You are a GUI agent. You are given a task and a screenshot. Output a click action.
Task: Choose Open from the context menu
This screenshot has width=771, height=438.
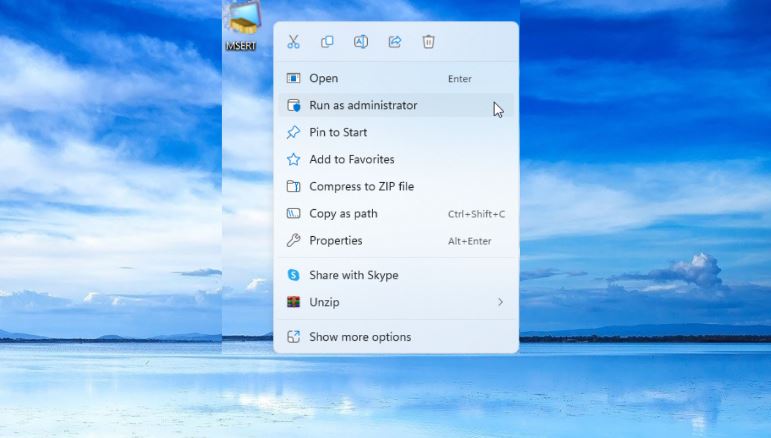click(396, 78)
